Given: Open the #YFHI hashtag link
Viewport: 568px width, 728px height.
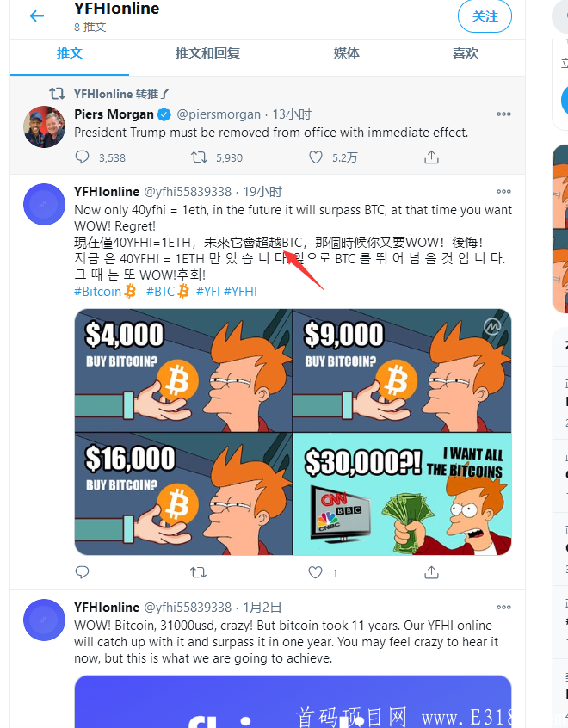Looking at the screenshot, I should click(241, 292).
